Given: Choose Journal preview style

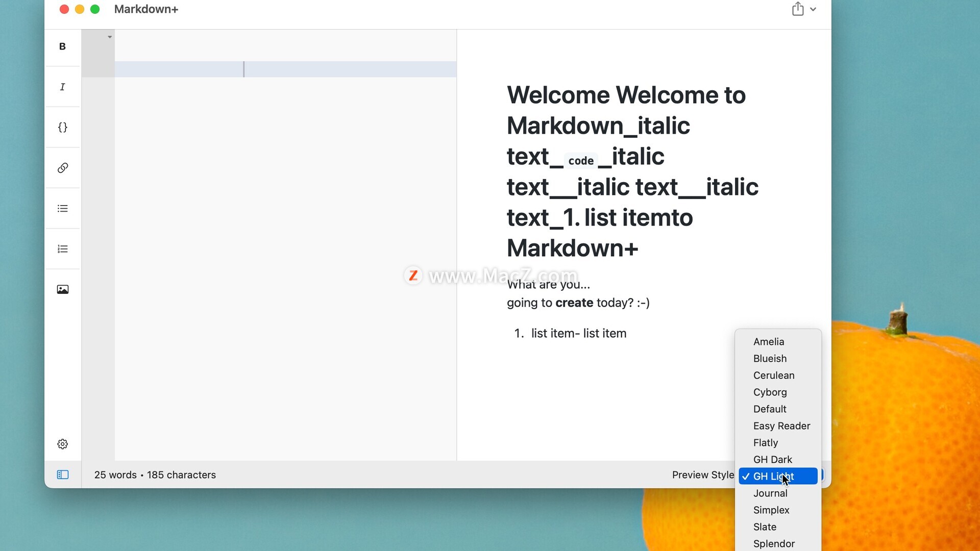Looking at the screenshot, I should [x=778, y=493].
